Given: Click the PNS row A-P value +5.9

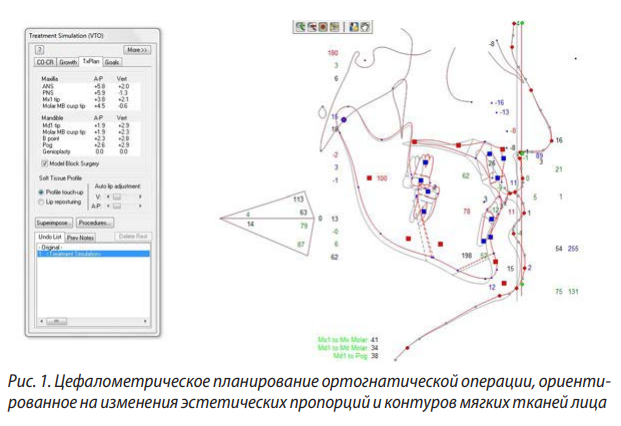Looking at the screenshot, I should tap(99, 93).
